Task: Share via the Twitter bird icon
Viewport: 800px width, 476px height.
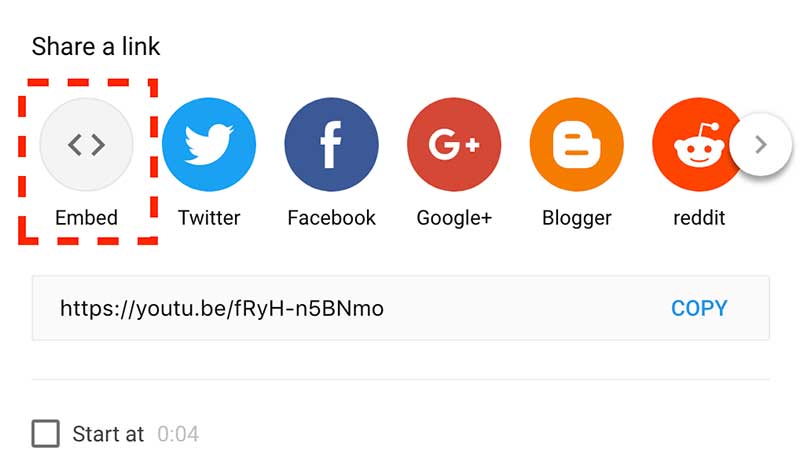Action: point(209,145)
